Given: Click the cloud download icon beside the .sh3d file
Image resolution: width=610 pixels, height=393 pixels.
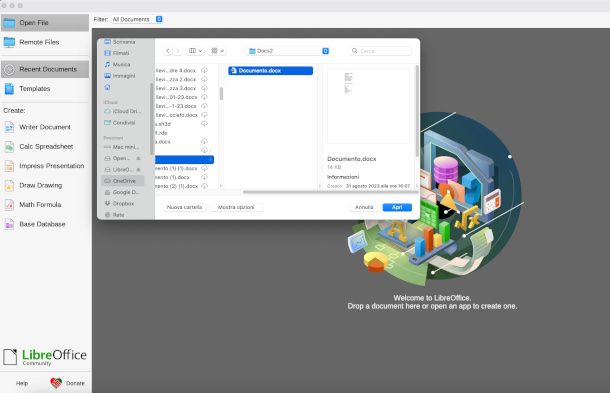Looking at the screenshot, I should [204, 124].
